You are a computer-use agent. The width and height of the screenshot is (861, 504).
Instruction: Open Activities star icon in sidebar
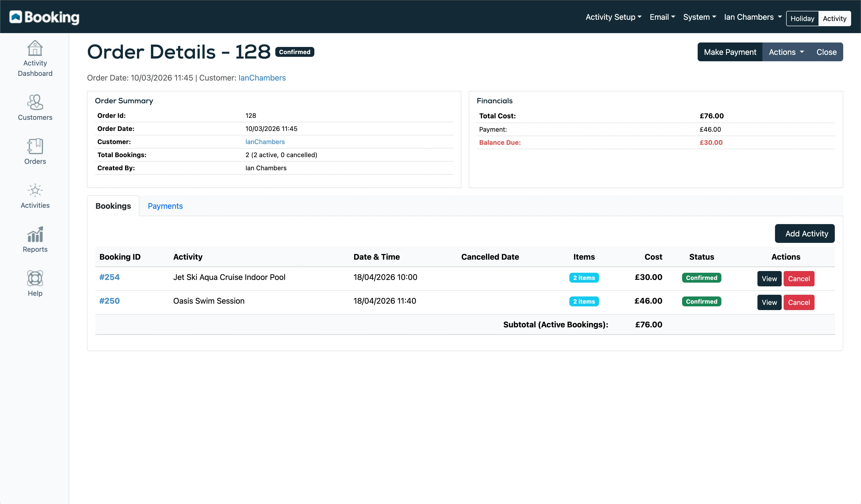point(35,190)
